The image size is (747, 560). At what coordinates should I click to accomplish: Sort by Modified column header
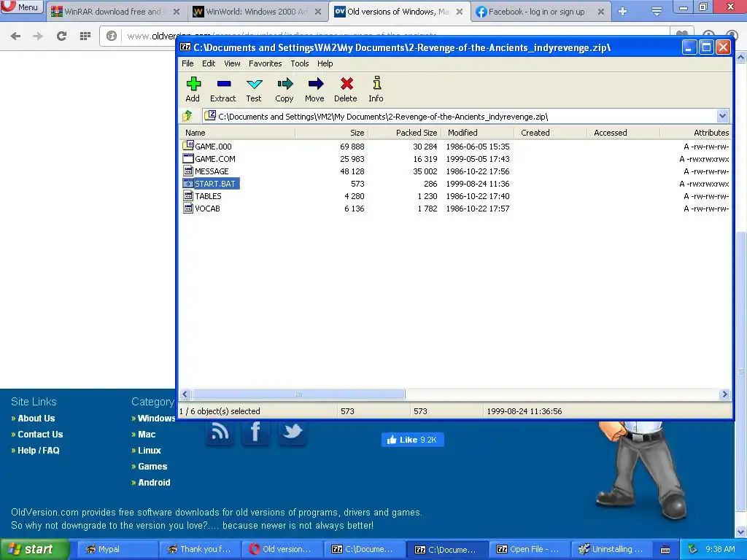(478, 133)
